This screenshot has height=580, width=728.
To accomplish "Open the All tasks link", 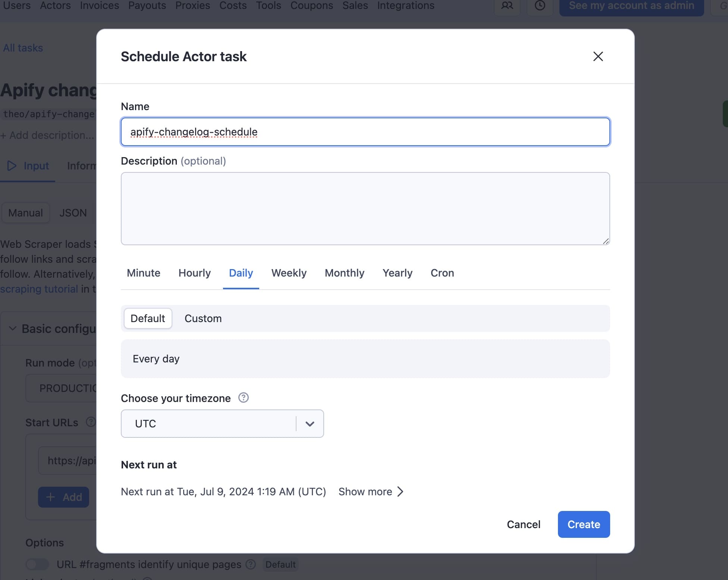I will pyautogui.click(x=23, y=48).
